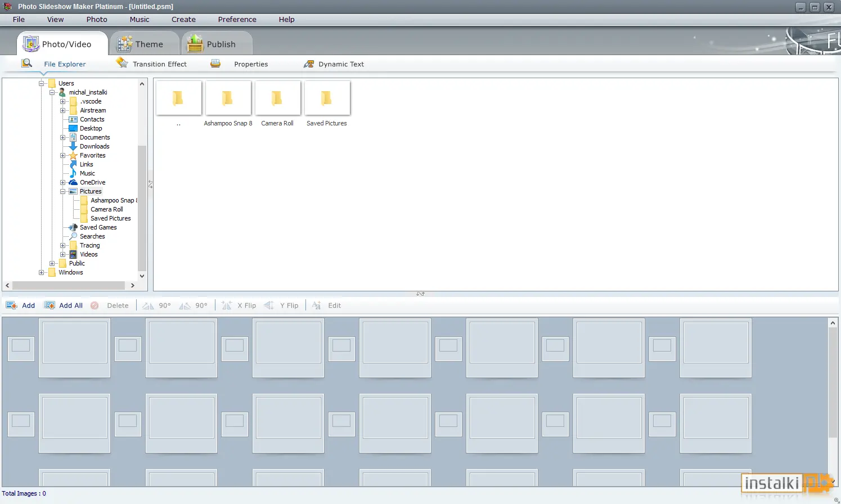Click the tree horizontal scrollbar right arrow
The width and height of the screenshot is (841, 504).
(x=133, y=285)
